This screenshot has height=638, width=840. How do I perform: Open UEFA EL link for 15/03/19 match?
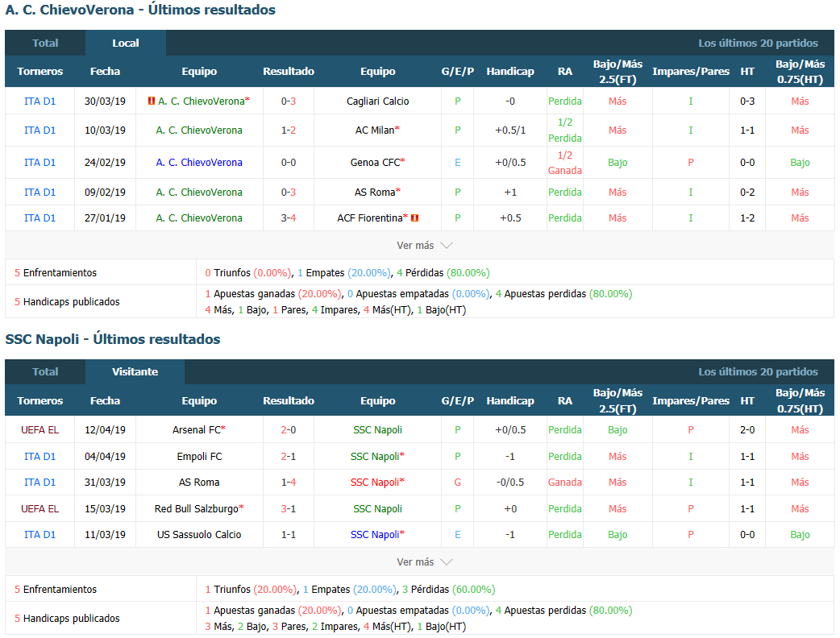coord(40,509)
